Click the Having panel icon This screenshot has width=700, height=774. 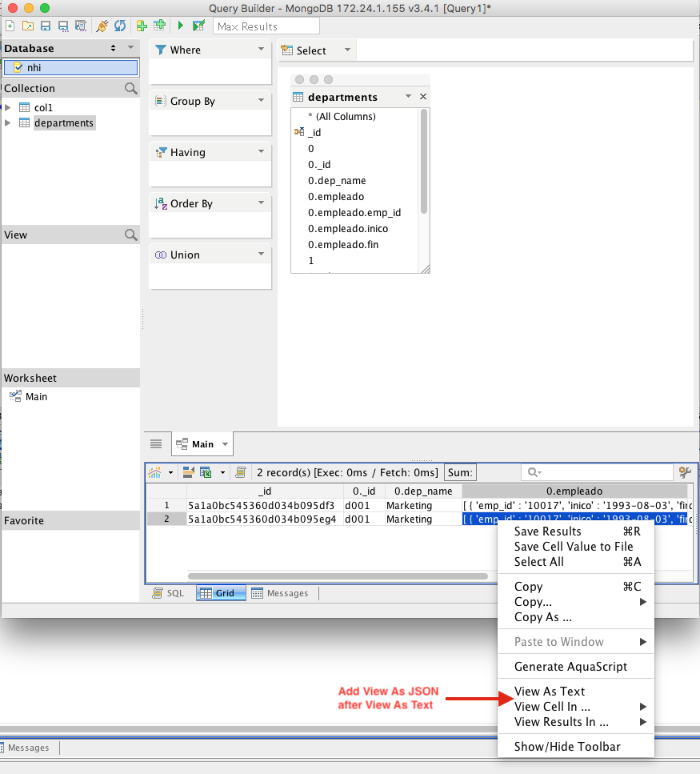(x=160, y=153)
